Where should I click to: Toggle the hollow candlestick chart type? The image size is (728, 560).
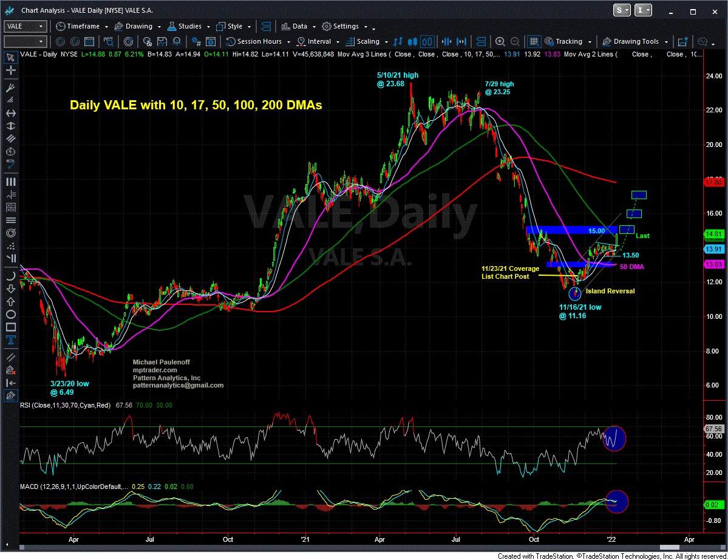tap(427, 42)
